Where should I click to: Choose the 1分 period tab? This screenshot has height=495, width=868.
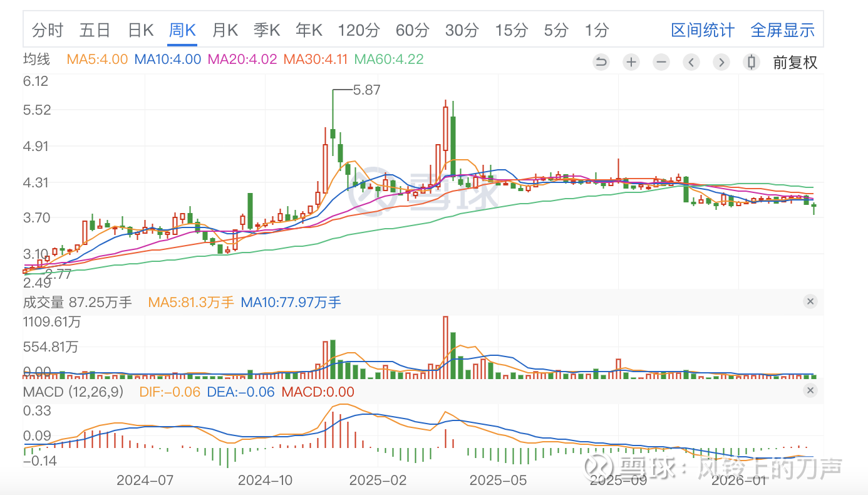tap(597, 30)
